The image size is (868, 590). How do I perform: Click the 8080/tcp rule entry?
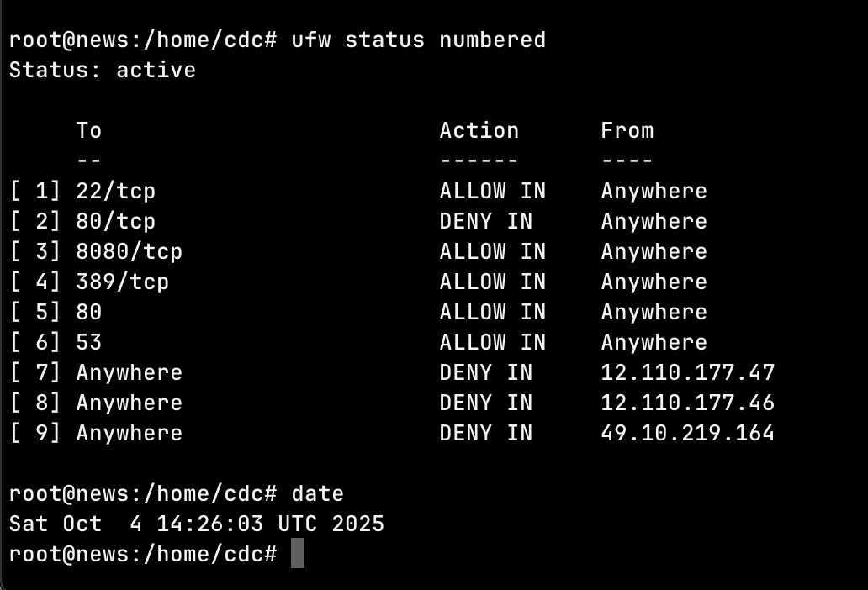tap(129, 251)
